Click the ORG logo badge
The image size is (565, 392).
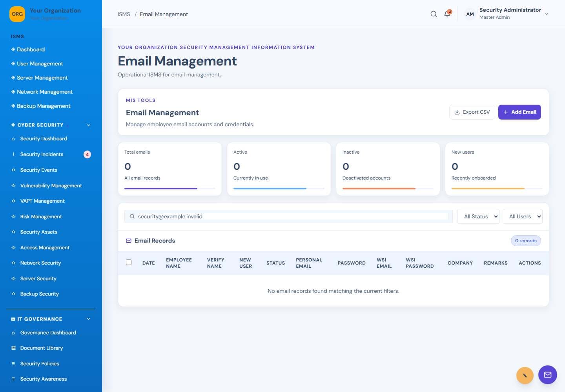[x=17, y=14]
